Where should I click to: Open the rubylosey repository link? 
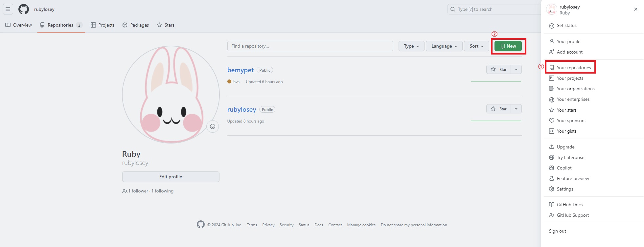click(x=241, y=109)
